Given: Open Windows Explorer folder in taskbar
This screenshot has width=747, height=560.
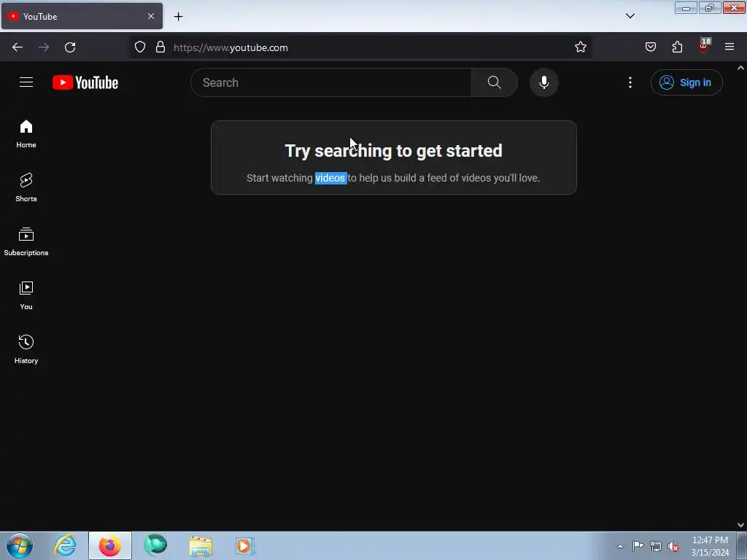Looking at the screenshot, I should point(201,545).
